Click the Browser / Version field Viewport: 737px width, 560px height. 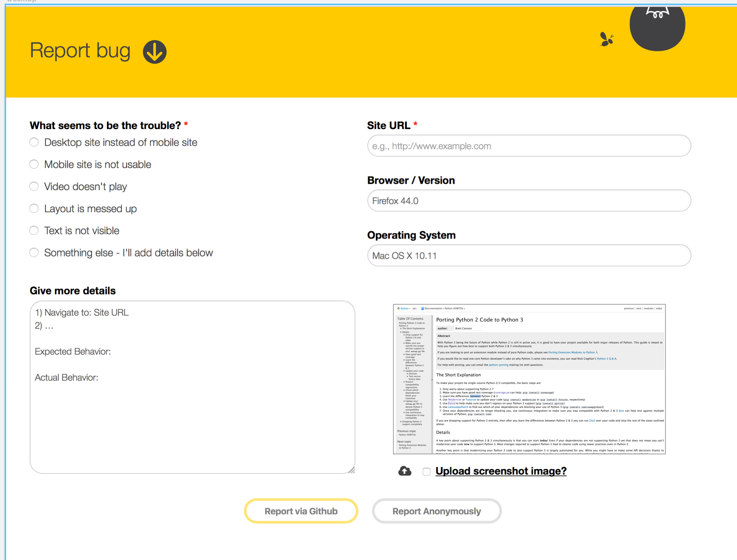click(529, 201)
